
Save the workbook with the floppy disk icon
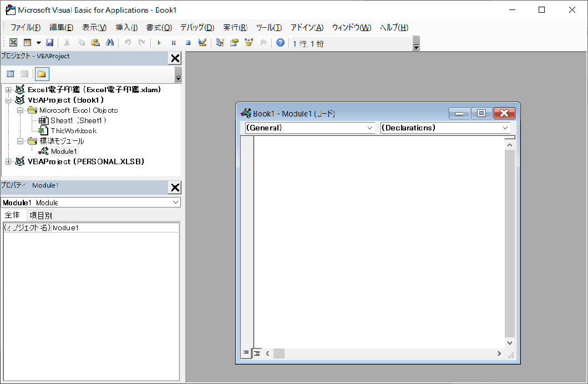50,43
